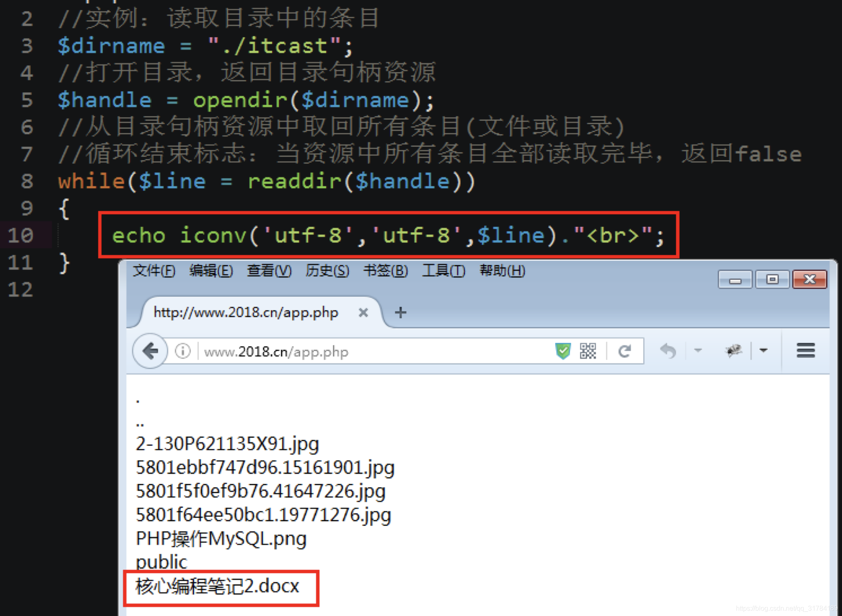Open the 历史(S) history menu
The width and height of the screenshot is (842, 616).
pyautogui.click(x=327, y=271)
